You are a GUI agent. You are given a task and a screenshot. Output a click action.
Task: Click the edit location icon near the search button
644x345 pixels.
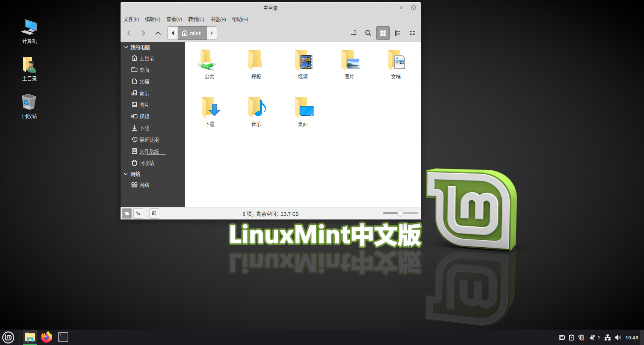[x=353, y=33]
